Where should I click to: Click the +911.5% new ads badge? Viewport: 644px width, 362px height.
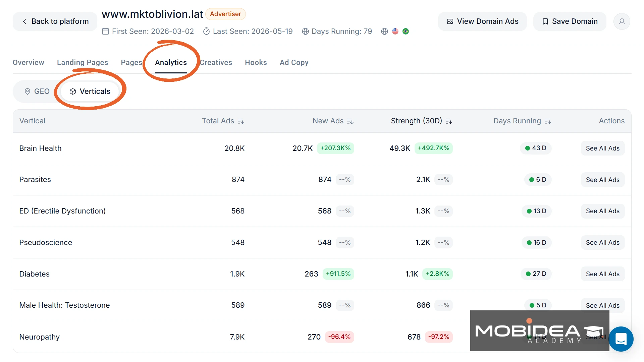pos(338,274)
